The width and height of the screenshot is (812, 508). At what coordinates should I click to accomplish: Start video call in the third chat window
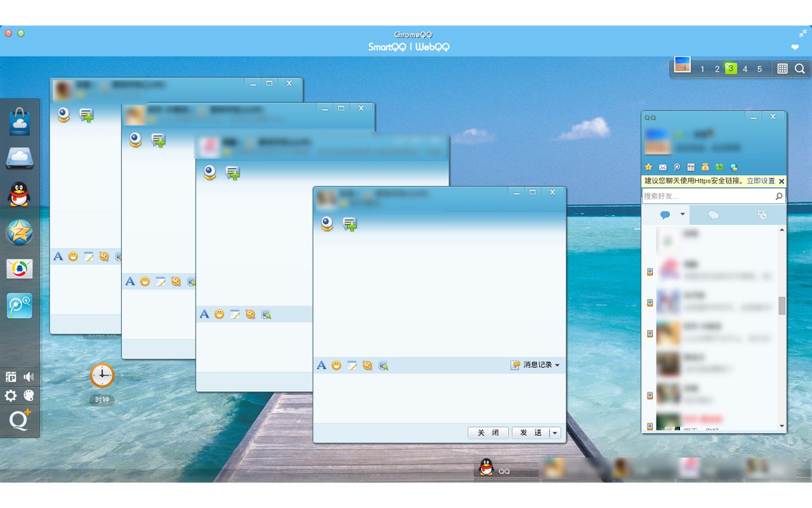210,172
